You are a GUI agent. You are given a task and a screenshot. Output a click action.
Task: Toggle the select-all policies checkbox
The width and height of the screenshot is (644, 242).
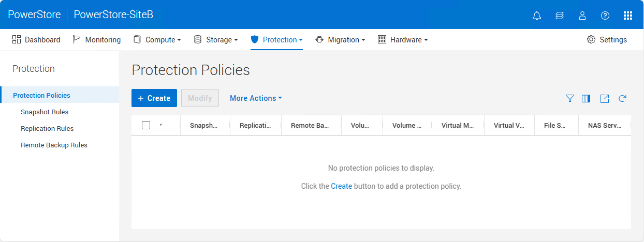tap(146, 125)
